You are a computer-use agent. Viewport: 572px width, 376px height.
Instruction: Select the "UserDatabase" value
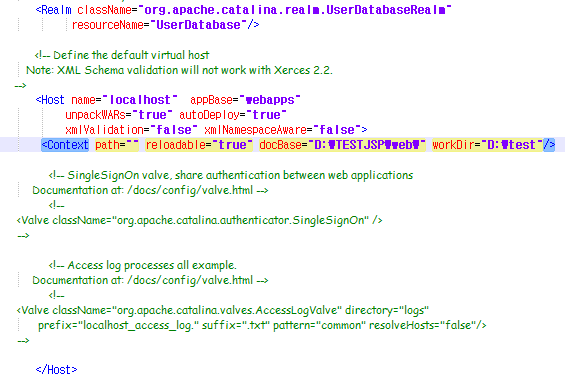(x=198, y=25)
